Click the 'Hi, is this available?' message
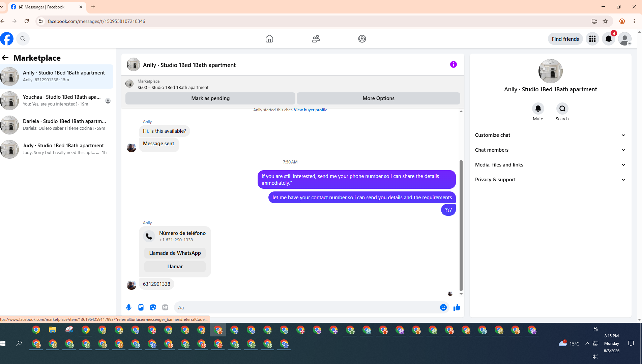Image resolution: width=642 pixels, height=364 pixels. pos(165,131)
